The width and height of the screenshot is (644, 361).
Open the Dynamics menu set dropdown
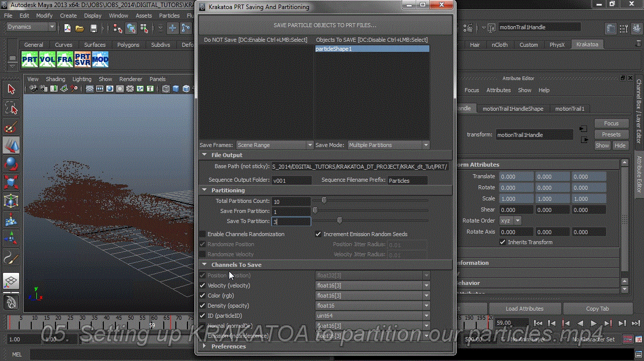point(31,27)
